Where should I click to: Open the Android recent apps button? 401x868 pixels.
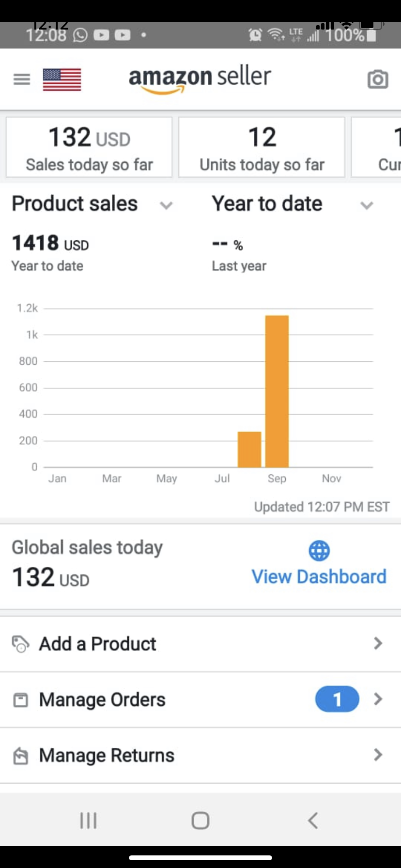[x=88, y=821]
